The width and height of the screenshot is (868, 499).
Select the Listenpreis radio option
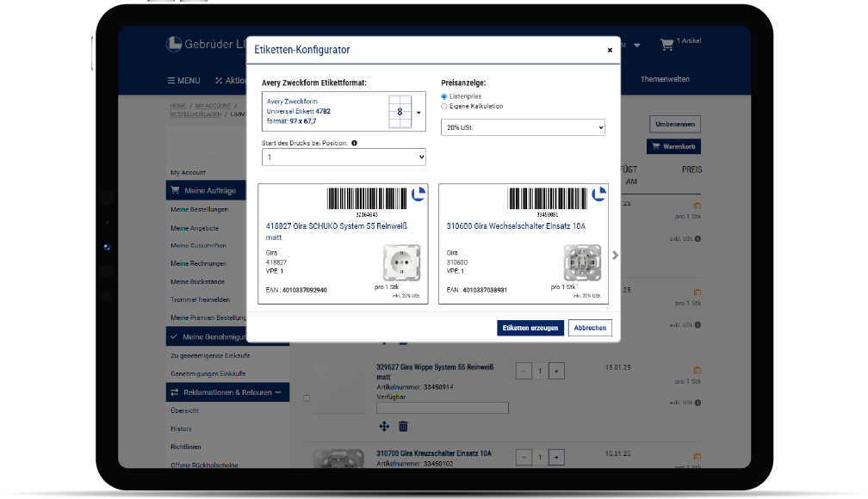[x=444, y=96]
